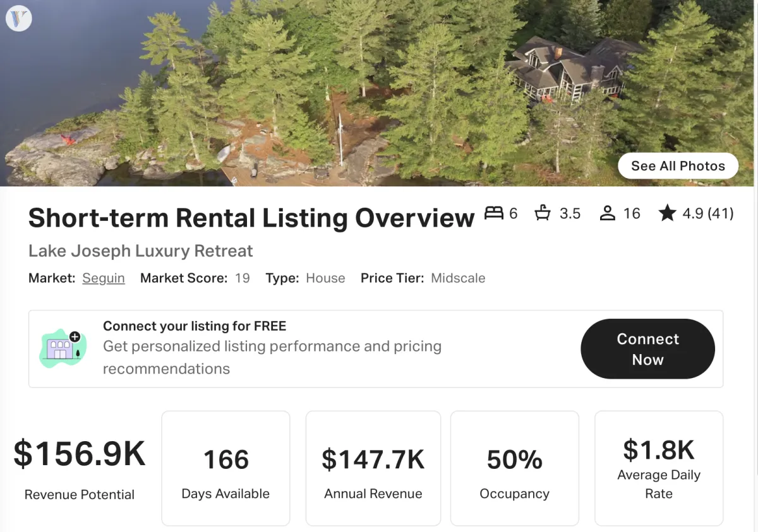The width and height of the screenshot is (758, 532).
Task: Click the Short-term Rental Listing Overview heading
Action: coord(251,218)
